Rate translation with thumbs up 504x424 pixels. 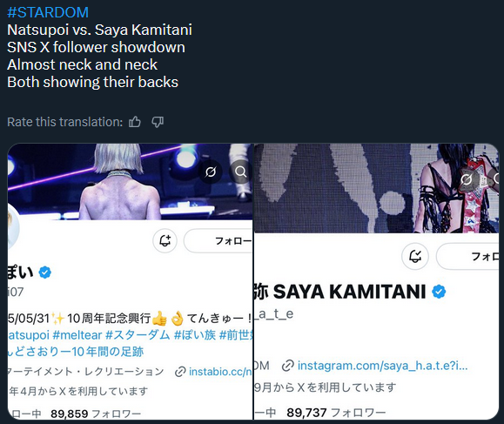click(x=135, y=122)
